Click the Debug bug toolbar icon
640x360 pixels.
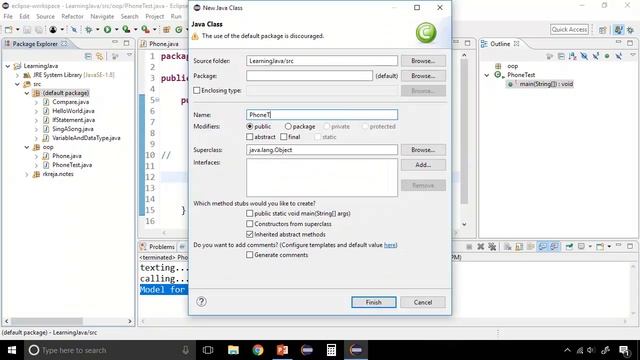pos(89,29)
